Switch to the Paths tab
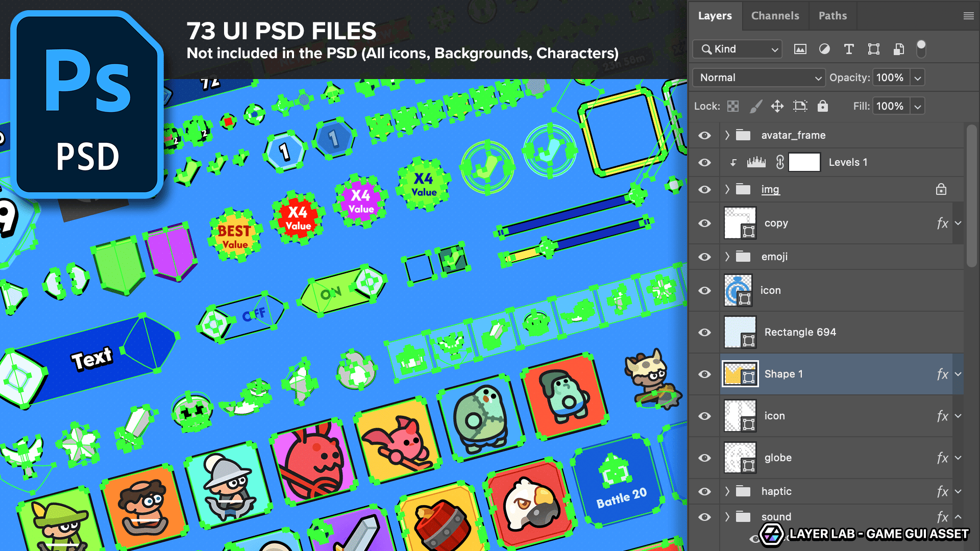980x551 pixels. pos(832,16)
